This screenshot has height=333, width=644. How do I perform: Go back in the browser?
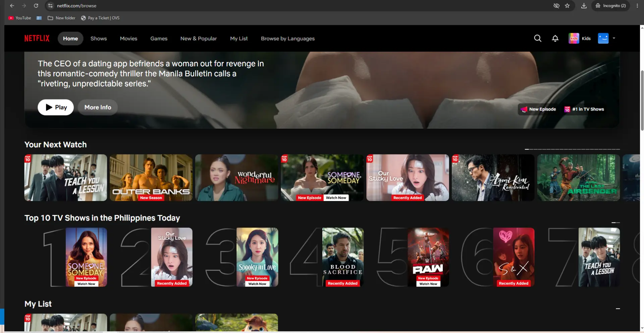[x=12, y=6]
